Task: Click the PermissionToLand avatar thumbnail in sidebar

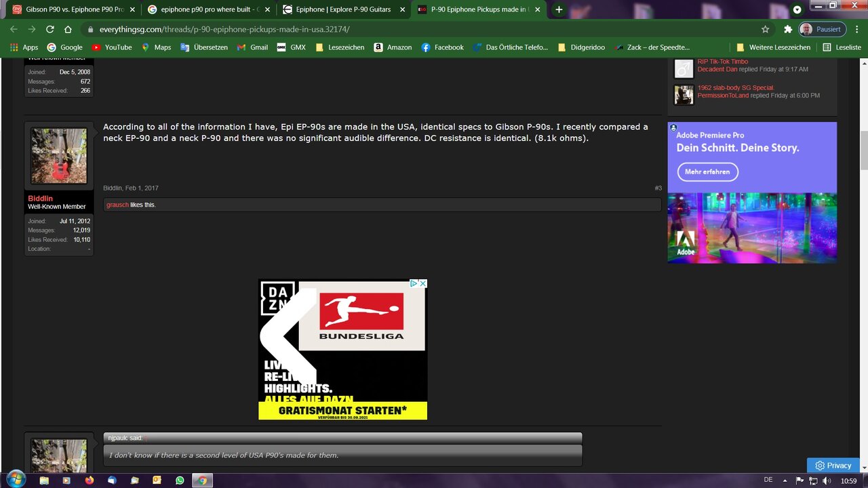Action: 684,94
